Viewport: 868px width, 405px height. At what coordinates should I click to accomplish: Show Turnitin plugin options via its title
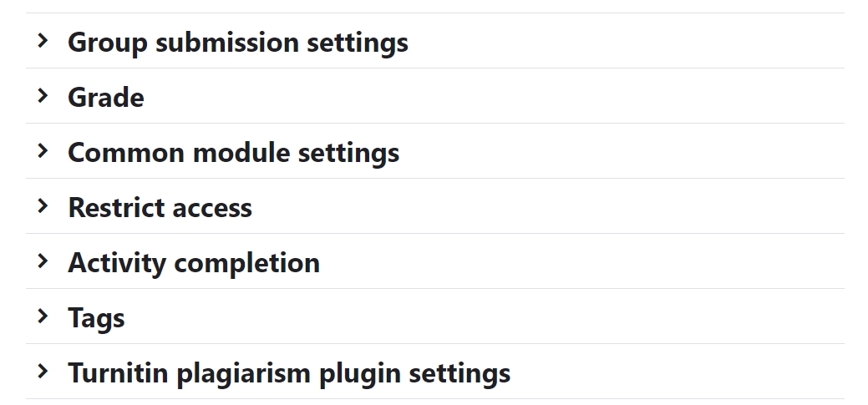(288, 372)
